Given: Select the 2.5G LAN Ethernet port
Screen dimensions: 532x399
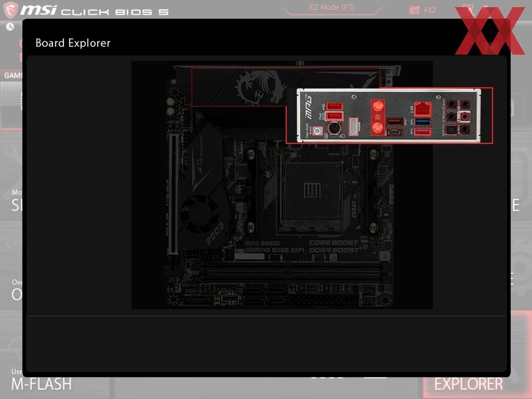Looking at the screenshot, I should pyautogui.click(x=422, y=109).
